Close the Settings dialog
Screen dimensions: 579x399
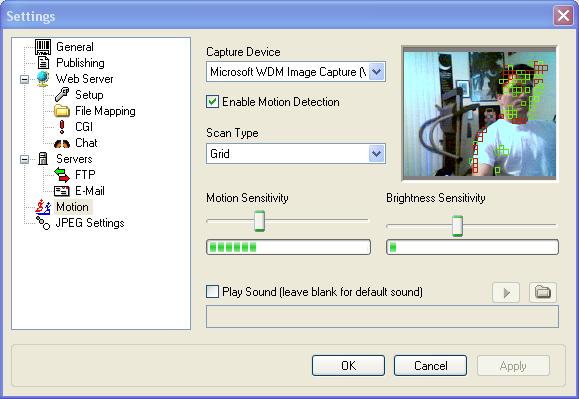tap(563, 16)
